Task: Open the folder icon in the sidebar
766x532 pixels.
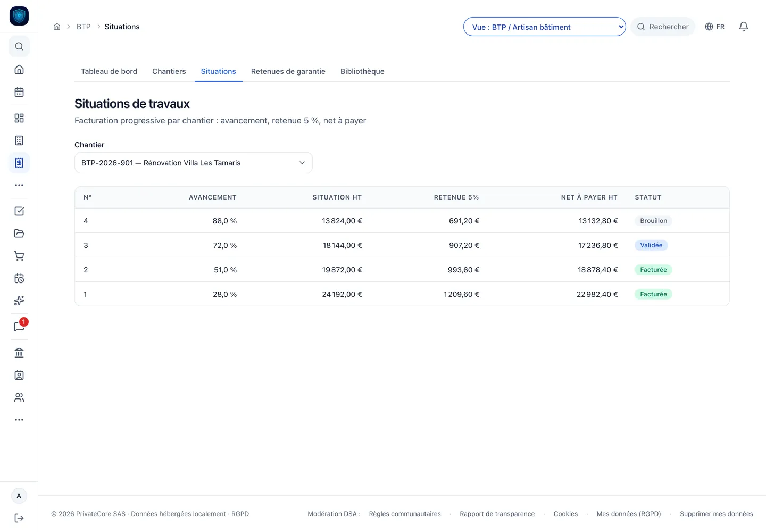Action: tap(19, 234)
